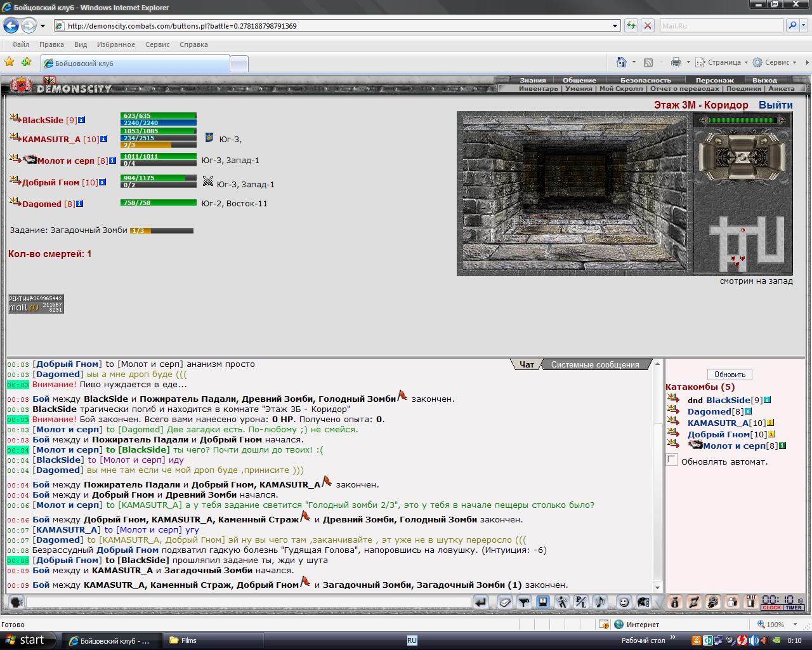
Task: Click the smiley emoticons icon in chat toolbar
Action: [624, 602]
